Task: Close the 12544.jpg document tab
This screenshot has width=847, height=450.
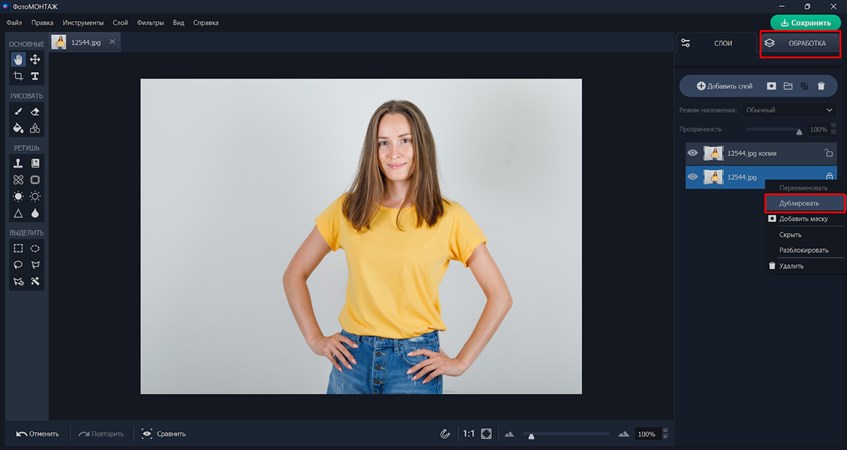Action: coord(112,41)
